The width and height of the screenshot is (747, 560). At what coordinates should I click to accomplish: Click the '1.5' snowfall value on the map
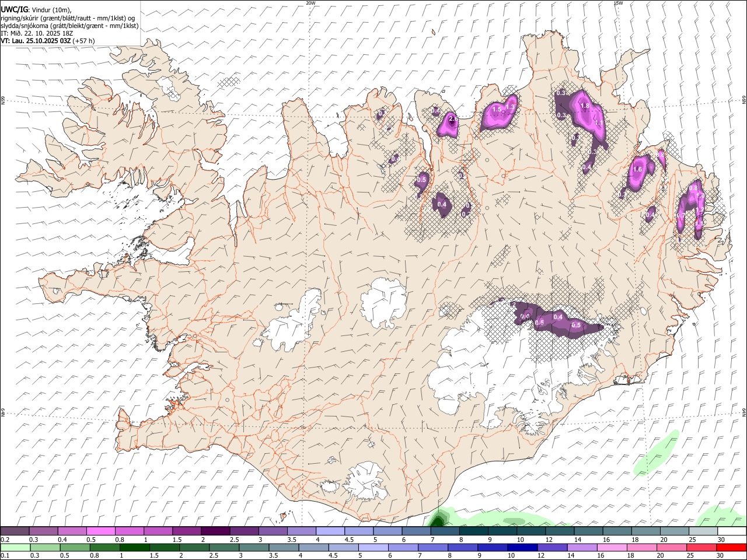[497, 110]
